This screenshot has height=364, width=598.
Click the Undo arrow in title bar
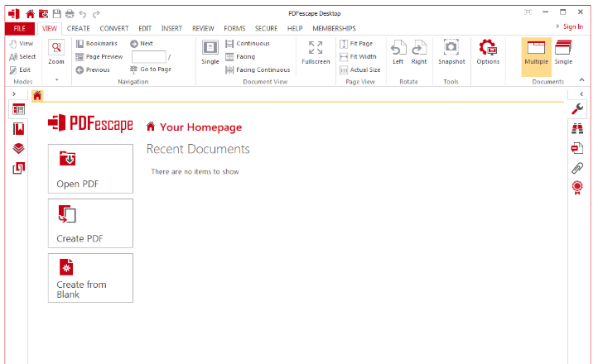click(x=83, y=14)
